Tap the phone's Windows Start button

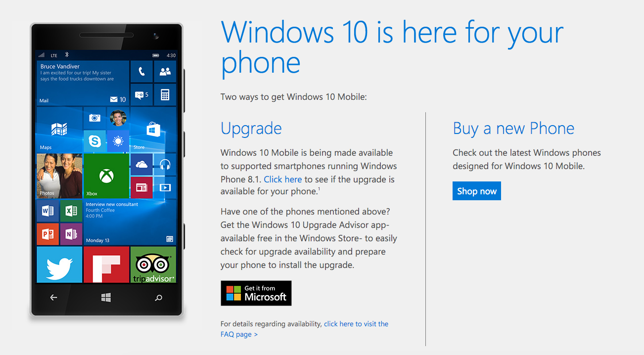[x=106, y=297]
